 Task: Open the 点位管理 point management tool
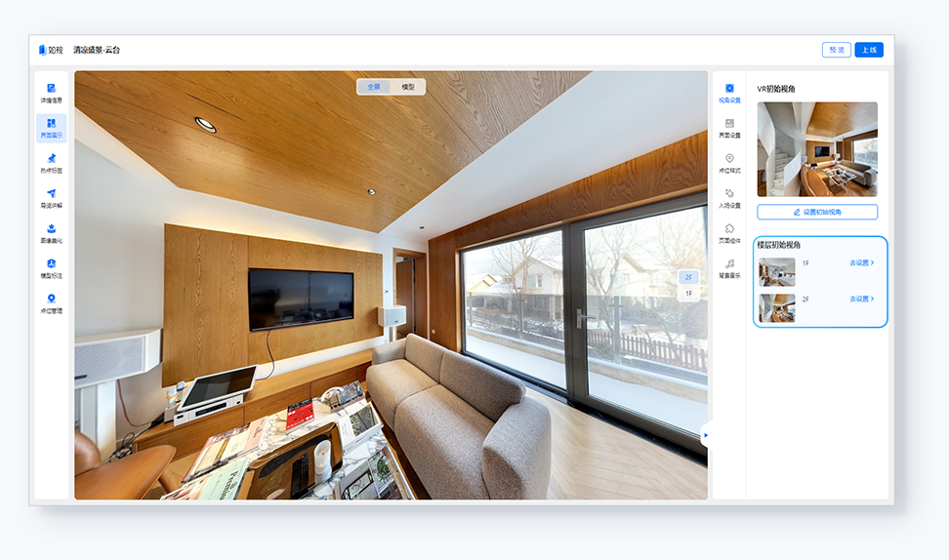(52, 303)
